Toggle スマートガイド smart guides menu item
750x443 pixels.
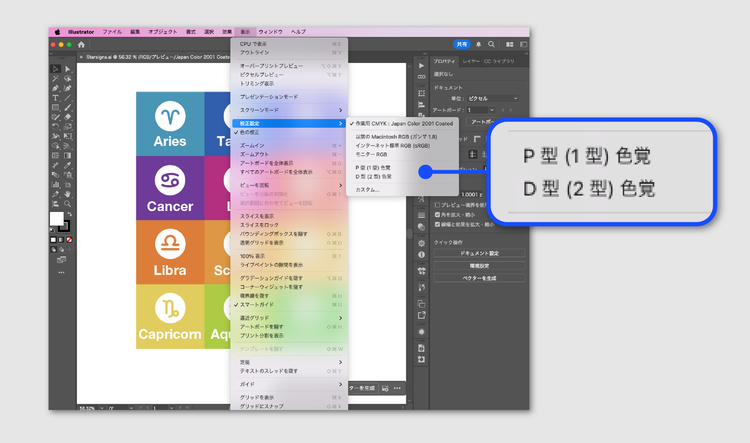[288, 304]
